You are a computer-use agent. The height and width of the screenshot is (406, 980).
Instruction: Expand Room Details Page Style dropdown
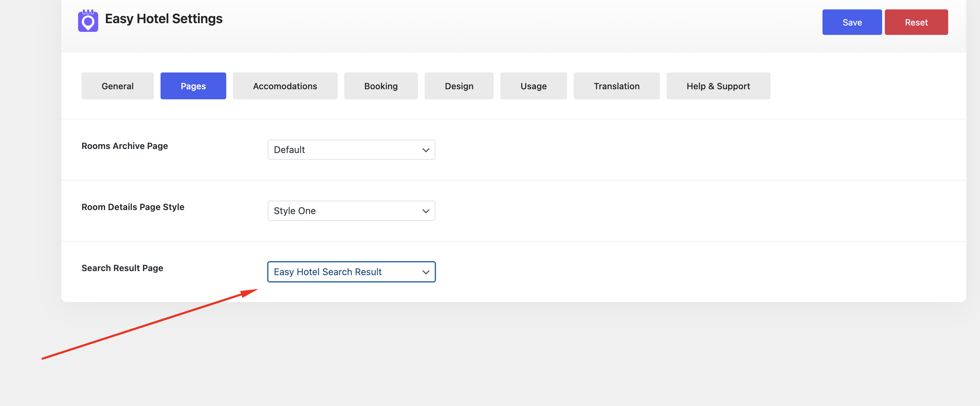(351, 211)
